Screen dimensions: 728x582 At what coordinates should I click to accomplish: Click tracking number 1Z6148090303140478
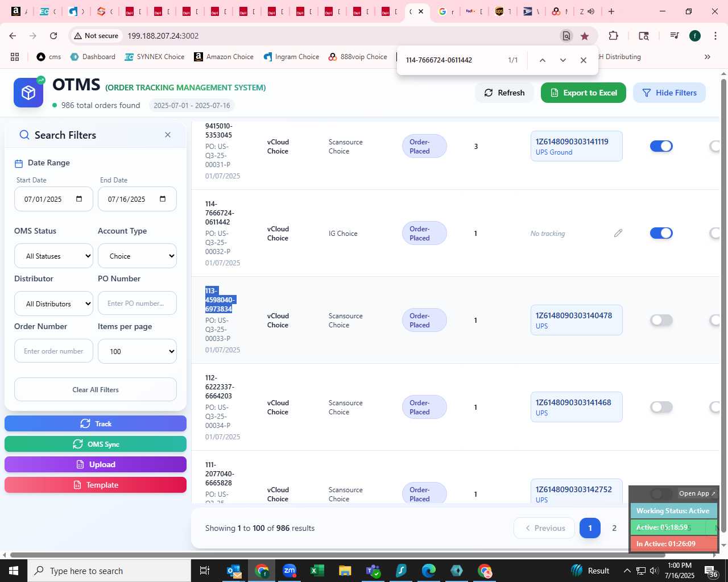(574, 315)
